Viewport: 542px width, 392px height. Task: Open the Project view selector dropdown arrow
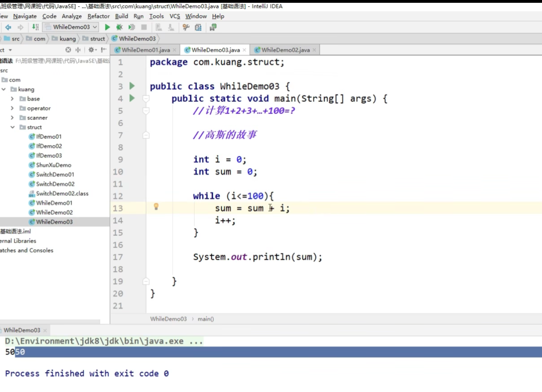(10, 50)
